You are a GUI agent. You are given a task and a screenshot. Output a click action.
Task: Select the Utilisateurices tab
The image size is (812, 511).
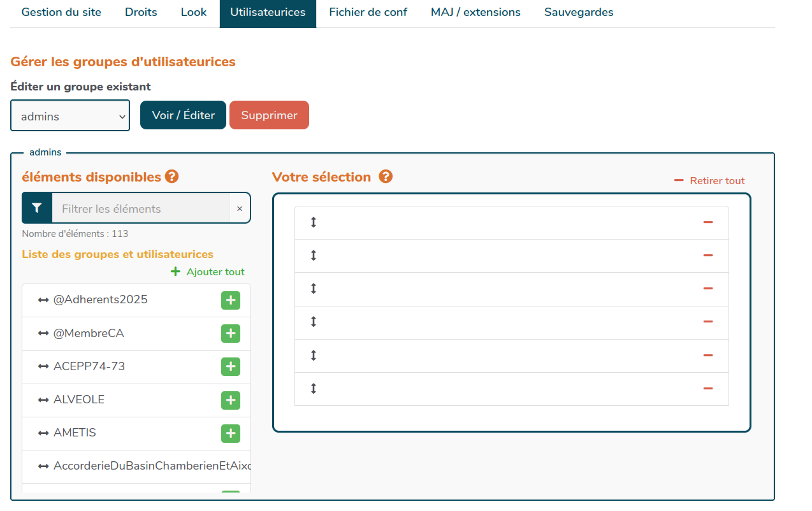(x=268, y=13)
